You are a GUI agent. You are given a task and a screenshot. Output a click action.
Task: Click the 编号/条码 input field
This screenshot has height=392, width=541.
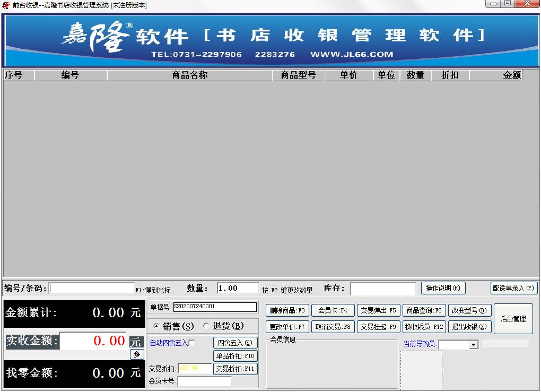(92, 289)
